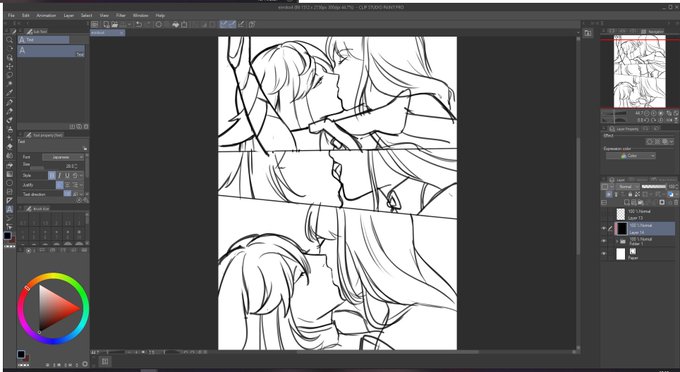Toggle Underline text style
Screen dimensions: 680x372
[67, 176]
